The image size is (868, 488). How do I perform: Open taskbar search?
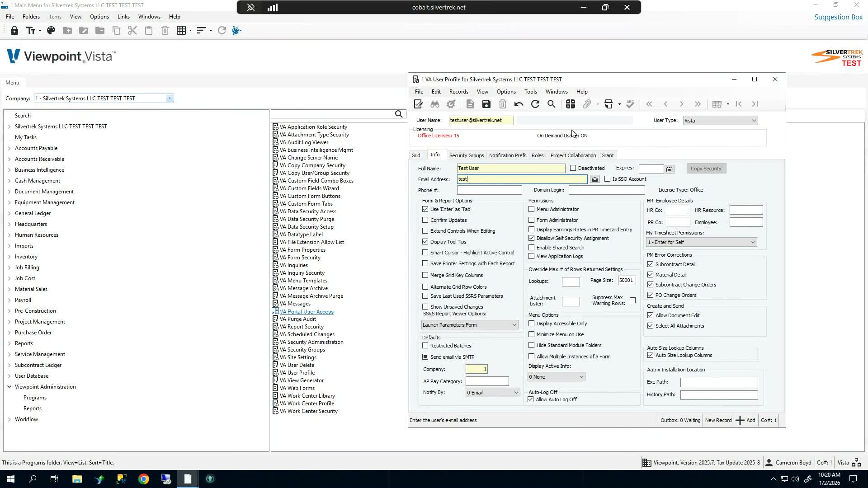(33, 479)
